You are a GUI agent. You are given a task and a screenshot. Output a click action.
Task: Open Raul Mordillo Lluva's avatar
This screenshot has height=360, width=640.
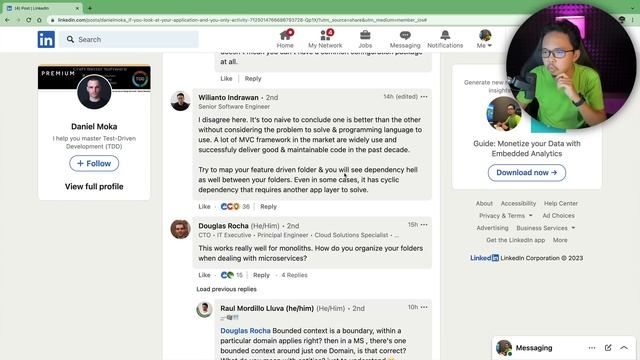(x=204, y=310)
